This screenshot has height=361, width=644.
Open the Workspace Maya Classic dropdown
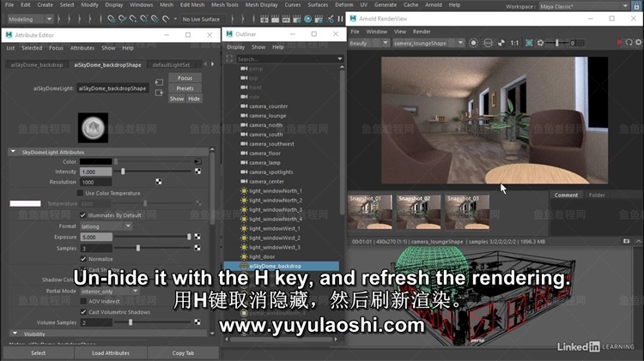tap(584, 7)
